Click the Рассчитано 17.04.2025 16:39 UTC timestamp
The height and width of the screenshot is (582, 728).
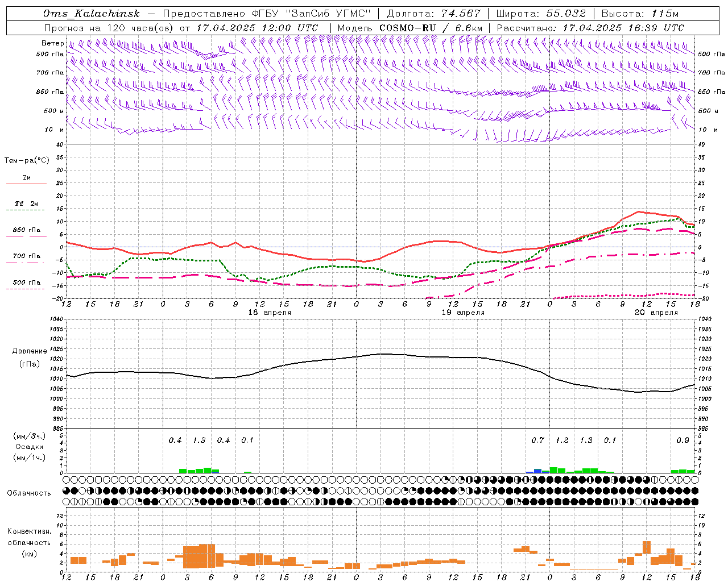point(590,28)
